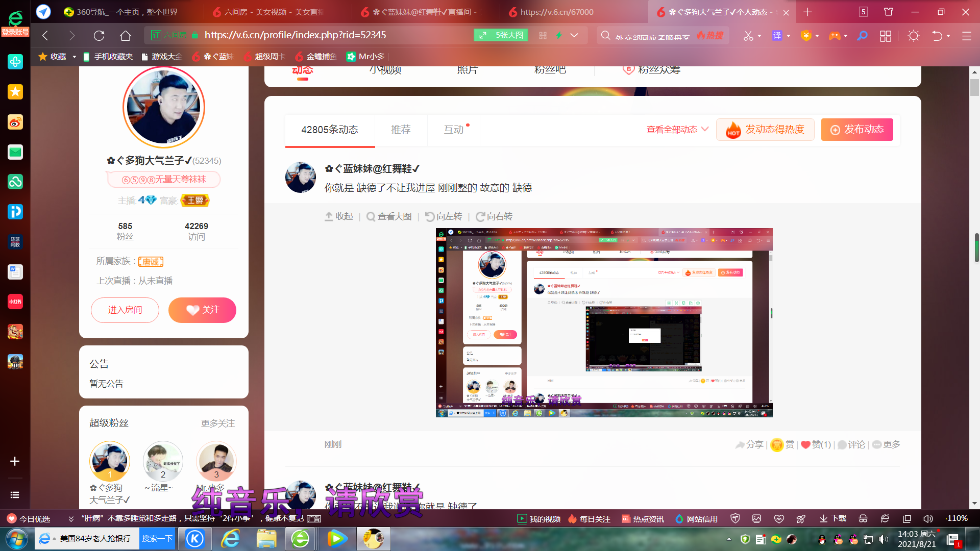The image size is (980, 551).
Task: Click the translate 译 toolbar icon
Action: pyautogui.click(x=777, y=36)
